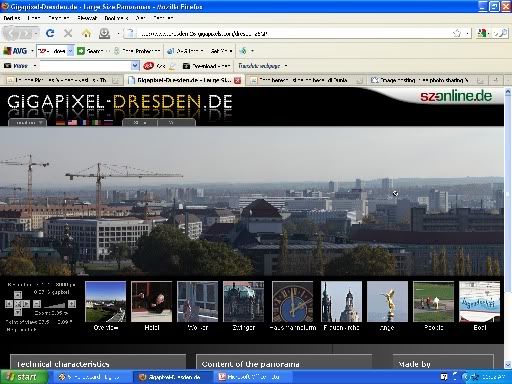512x384 pixels.
Task: View the Overview thumbnail
Action: click(x=106, y=302)
